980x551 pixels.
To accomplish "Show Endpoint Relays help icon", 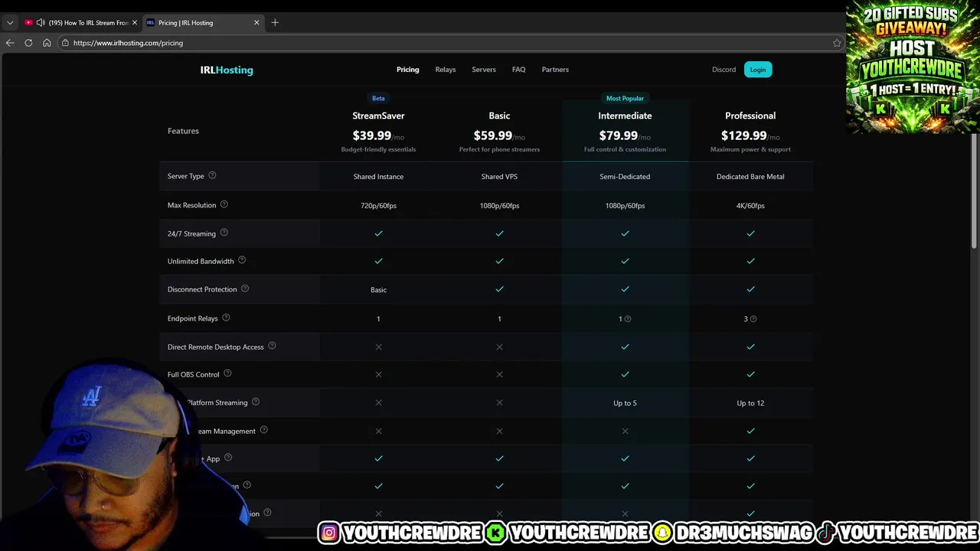I will (226, 318).
